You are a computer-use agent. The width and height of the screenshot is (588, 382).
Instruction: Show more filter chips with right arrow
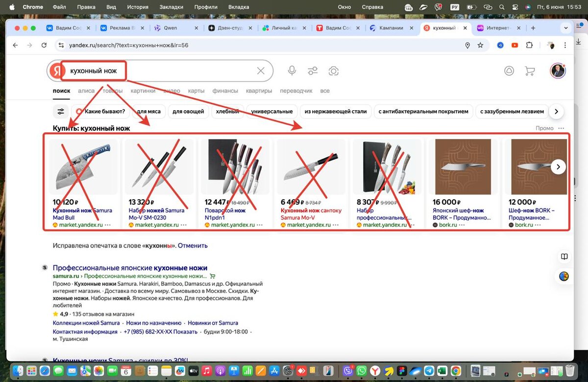pyautogui.click(x=556, y=112)
